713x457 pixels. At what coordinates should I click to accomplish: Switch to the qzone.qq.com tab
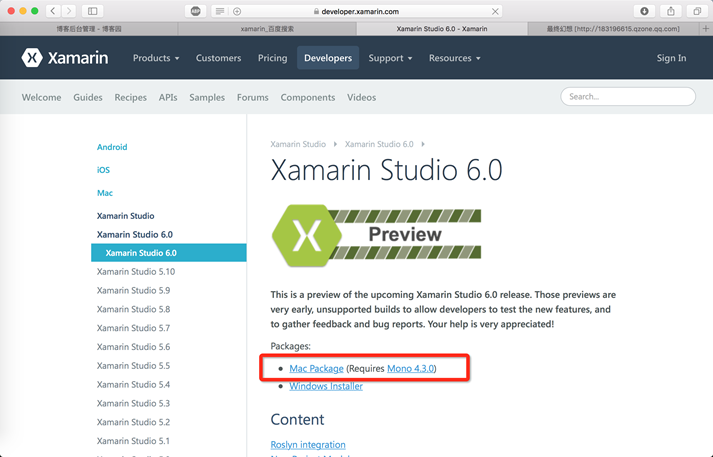[x=613, y=29]
